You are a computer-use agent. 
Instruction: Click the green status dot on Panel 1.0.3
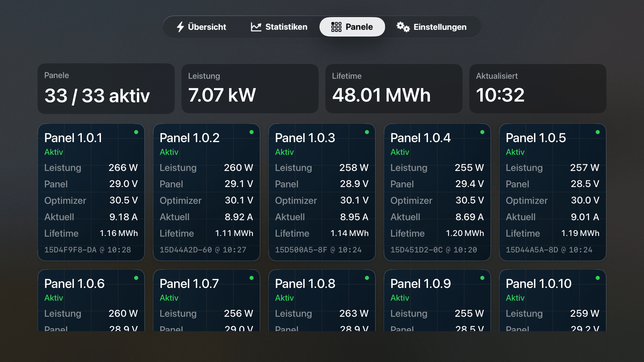point(367,132)
